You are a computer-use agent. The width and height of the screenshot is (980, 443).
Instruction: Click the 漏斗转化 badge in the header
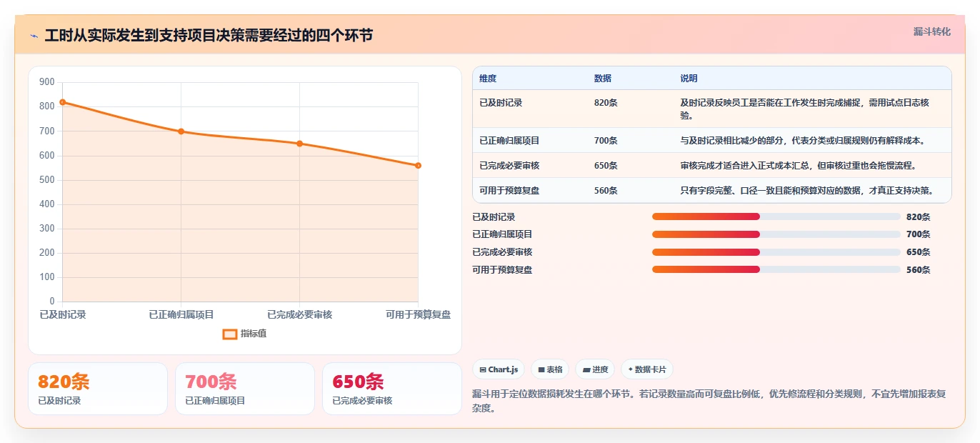[932, 32]
